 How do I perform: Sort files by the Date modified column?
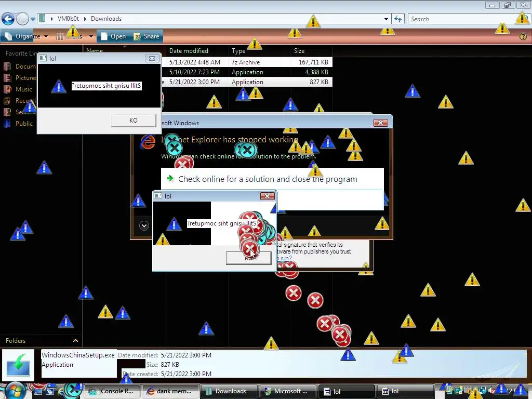pos(197,51)
